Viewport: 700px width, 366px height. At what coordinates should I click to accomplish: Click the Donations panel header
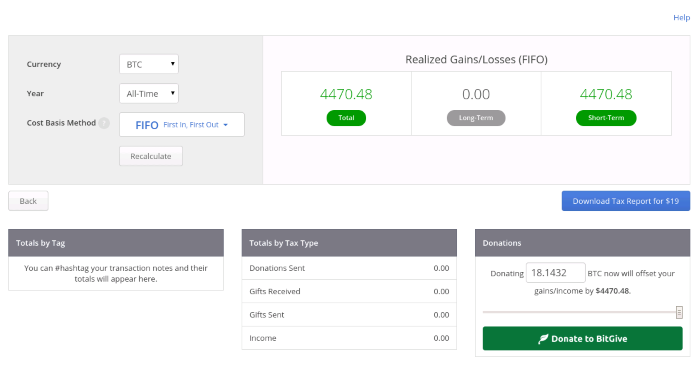(582, 243)
